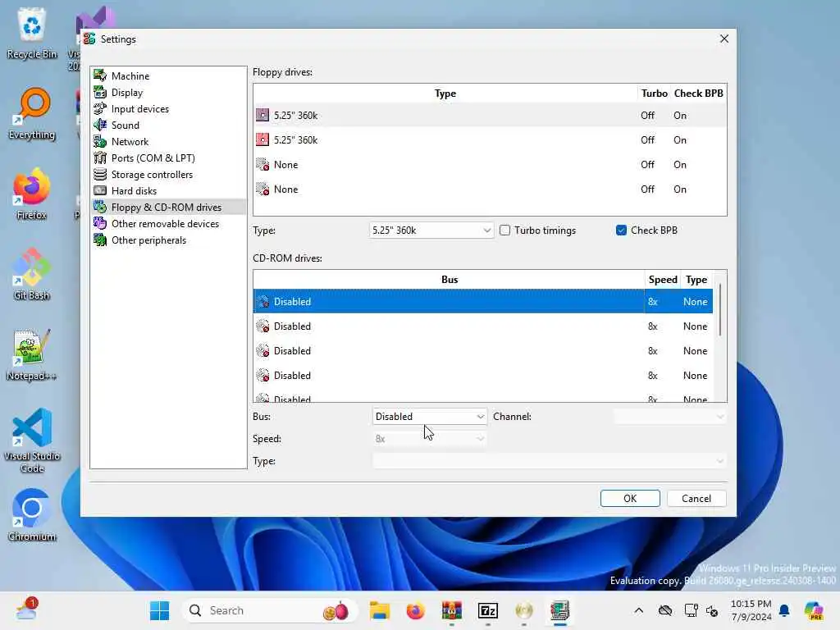Viewport: 840px width, 630px height.
Task: Open the Git Bash desktop shortcut
Action: click(32, 274)
